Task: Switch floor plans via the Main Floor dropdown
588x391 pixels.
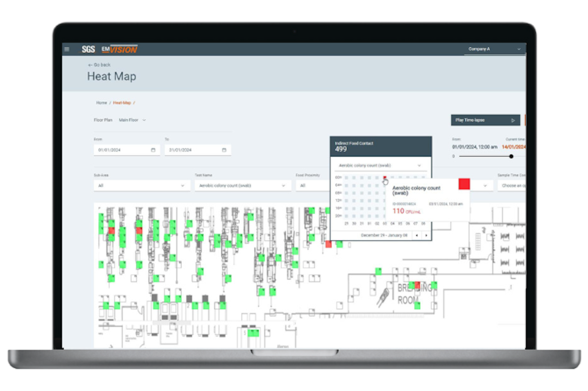Action: coord(132,120)
